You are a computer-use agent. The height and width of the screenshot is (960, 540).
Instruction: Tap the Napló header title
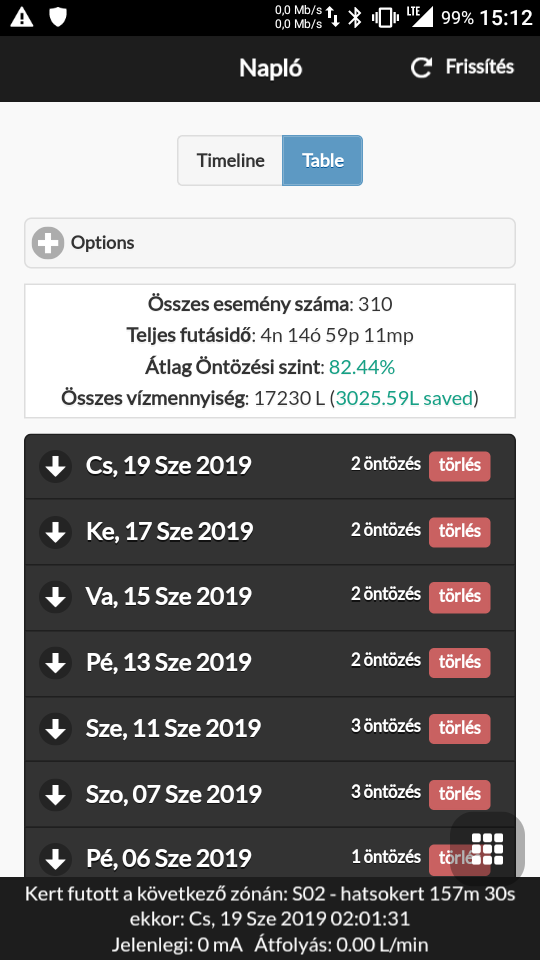click(x=271, y=68)
